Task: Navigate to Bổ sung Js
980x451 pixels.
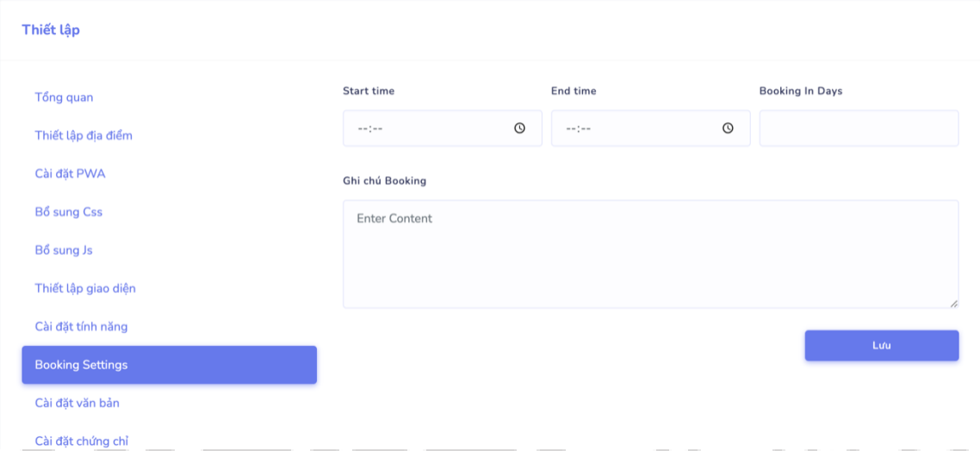Action: pyautogui.click(x=64, y=250)
